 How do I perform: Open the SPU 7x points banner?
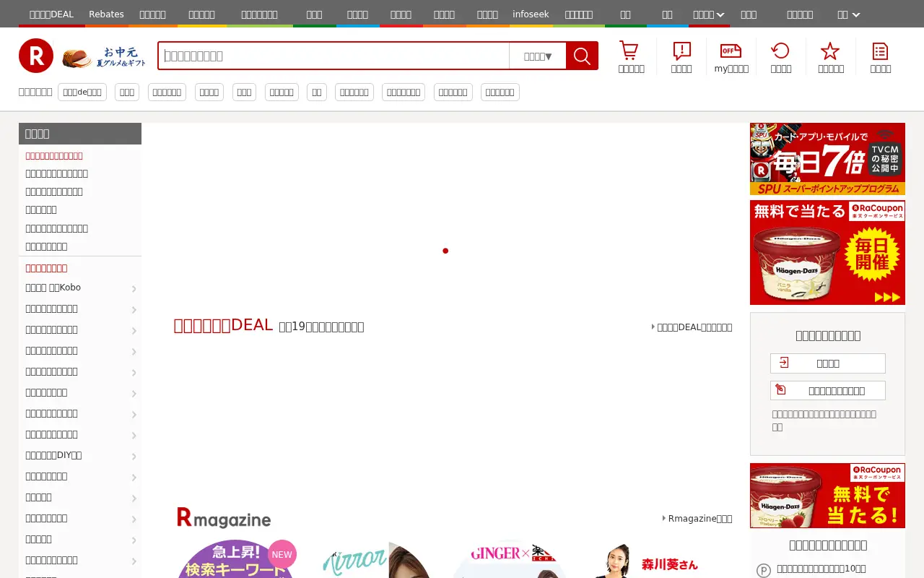click(x=827, y=159)
